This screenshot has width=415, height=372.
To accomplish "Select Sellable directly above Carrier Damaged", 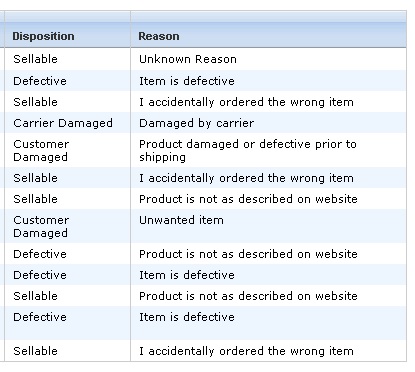I will click(35, 102).
